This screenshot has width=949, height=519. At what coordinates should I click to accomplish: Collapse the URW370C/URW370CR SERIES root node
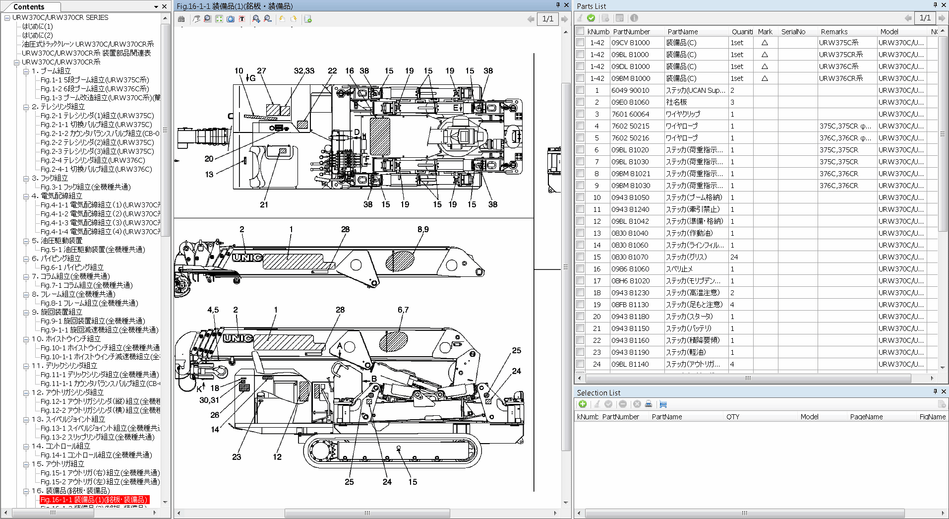click(7, 18)
